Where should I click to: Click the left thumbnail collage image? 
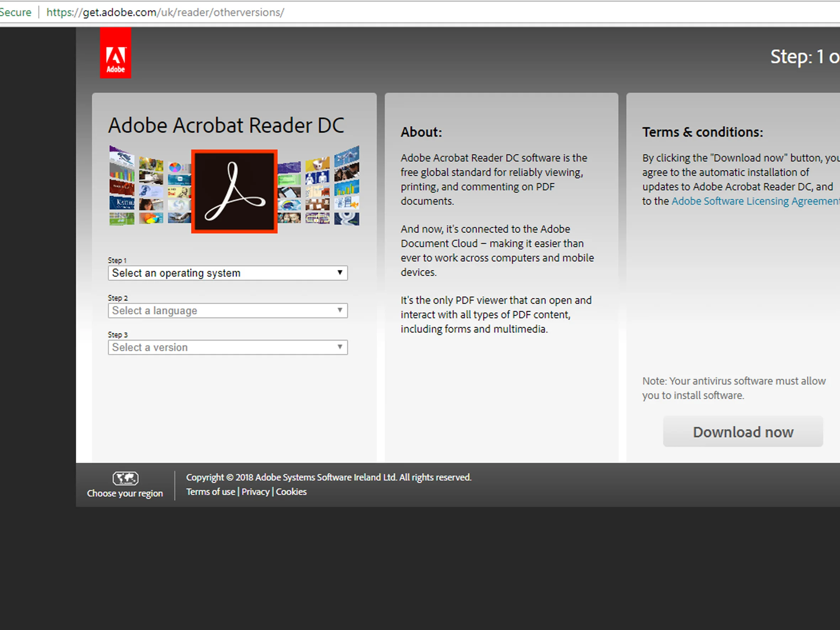point(150,186)
